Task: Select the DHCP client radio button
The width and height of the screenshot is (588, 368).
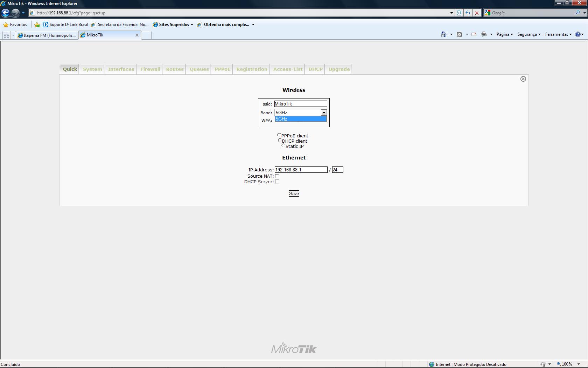Action: (280, 140)
